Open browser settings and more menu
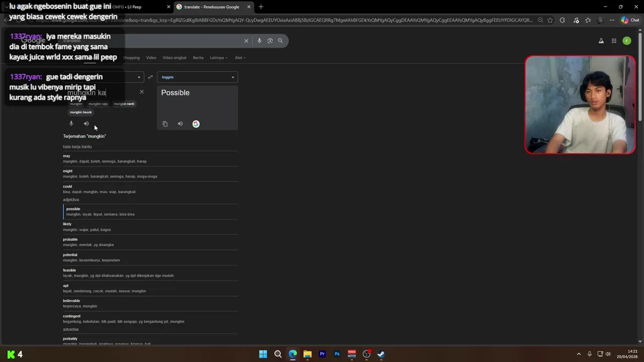The width and height of the screenshot is (644, 362). tap(612, 20)
